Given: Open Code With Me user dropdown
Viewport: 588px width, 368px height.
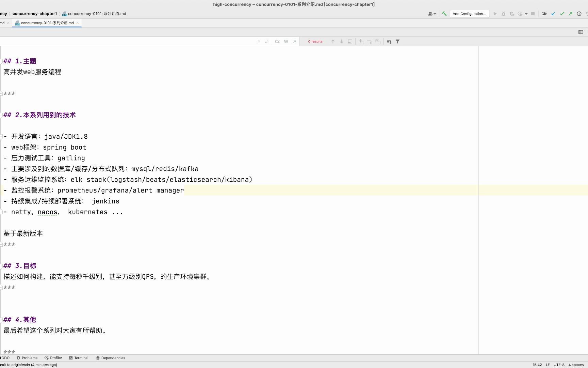Looking at the screenshot, I should [x=432, y=14].
